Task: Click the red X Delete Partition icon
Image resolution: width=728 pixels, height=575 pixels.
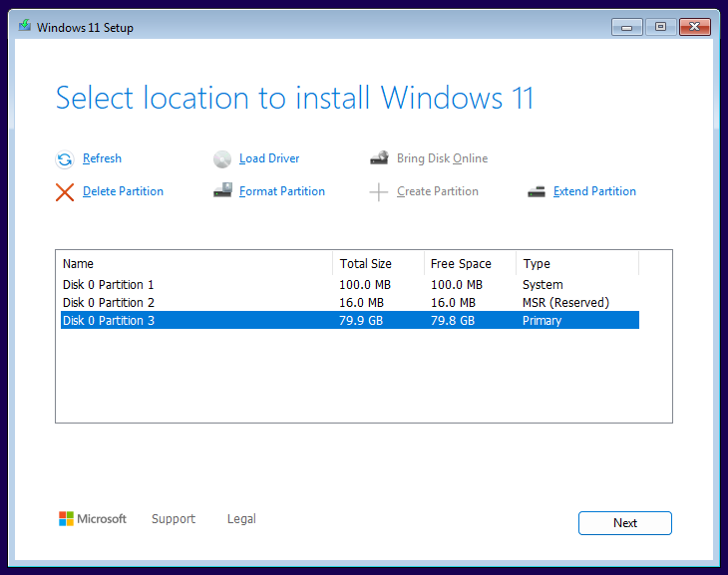Action: (x=65, y=192)
